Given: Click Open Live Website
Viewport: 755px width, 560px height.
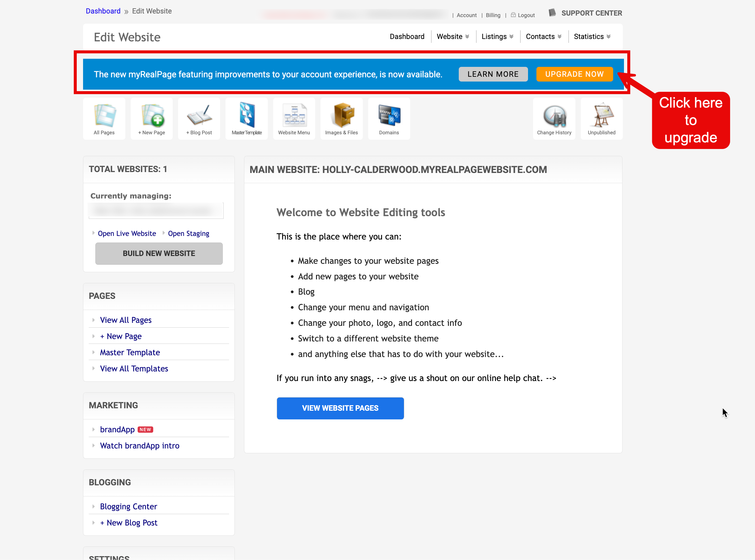Looking at the screenshot, I should (127, 233).
